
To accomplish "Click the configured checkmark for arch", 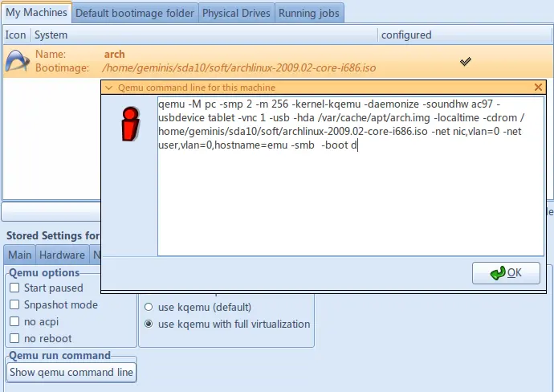I will click(465, 61).
